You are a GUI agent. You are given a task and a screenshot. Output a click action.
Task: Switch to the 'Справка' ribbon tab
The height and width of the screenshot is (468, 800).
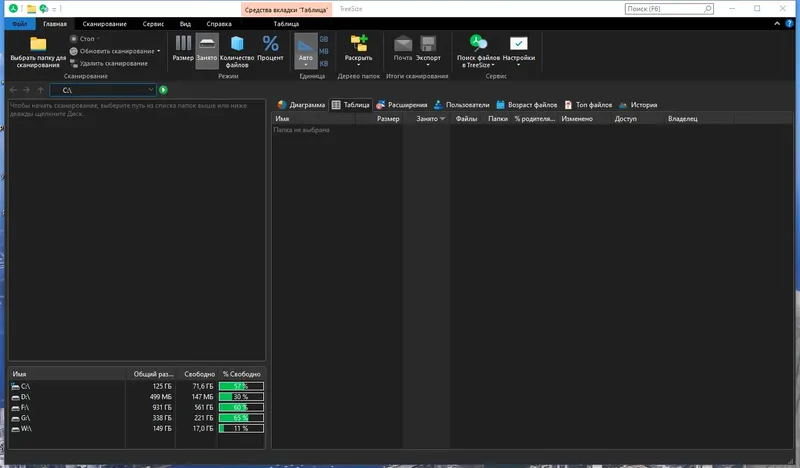pos(219,24)
